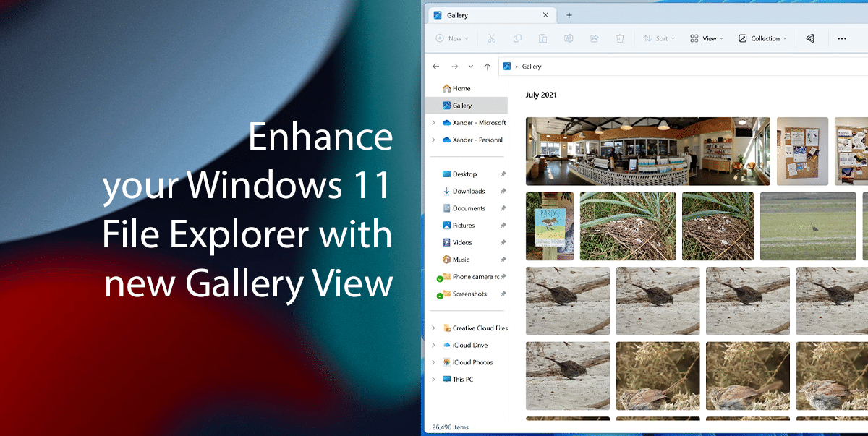
Task: Expand the This PC tree item
Action: (x=433, y=379)
